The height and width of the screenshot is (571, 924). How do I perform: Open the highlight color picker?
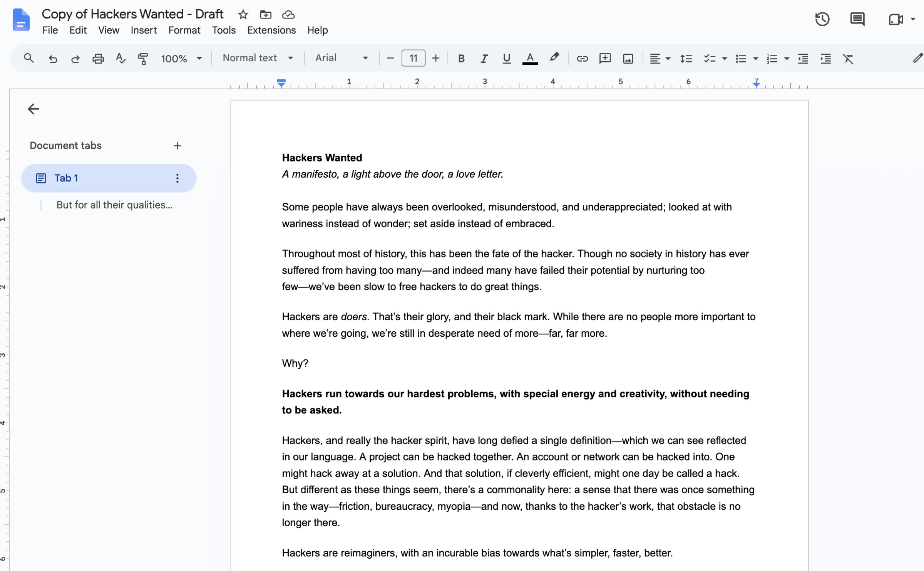coord(554,58)
